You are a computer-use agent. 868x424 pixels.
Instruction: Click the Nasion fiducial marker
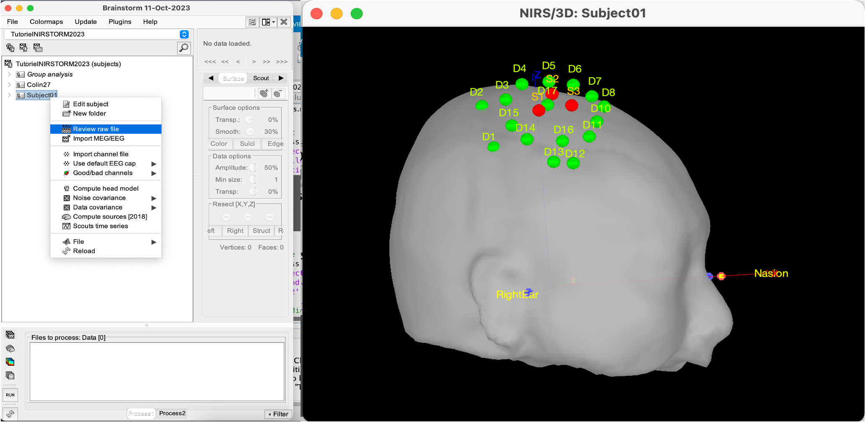pyautogui.click(x=721, y=276)
